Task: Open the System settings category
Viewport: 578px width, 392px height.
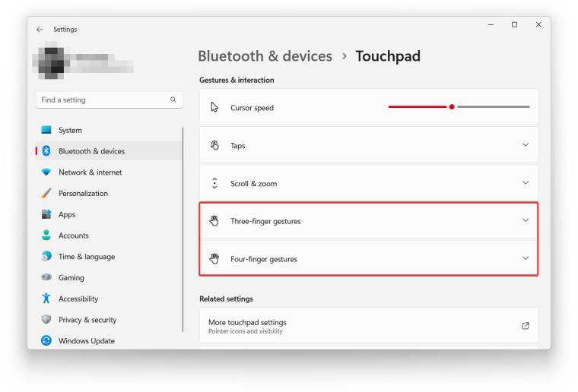Action: (70, 131)
